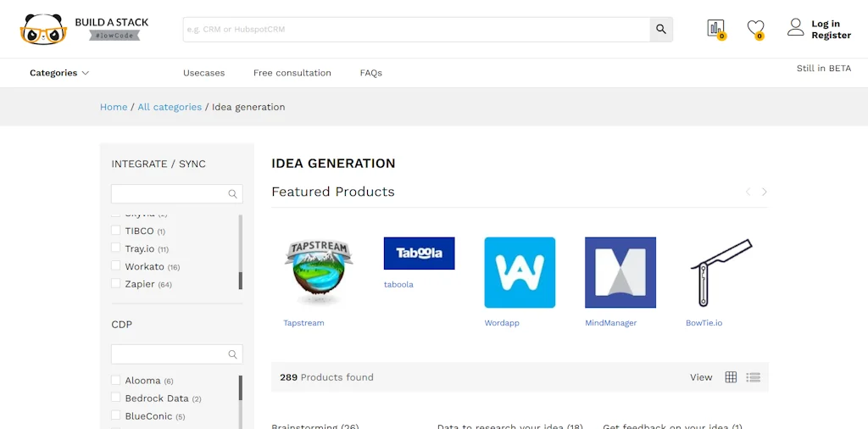Image resolution: width=868 pixels, height=429 pixels.
Task: Click the user account icon
Action: click(x=795, y=27)
